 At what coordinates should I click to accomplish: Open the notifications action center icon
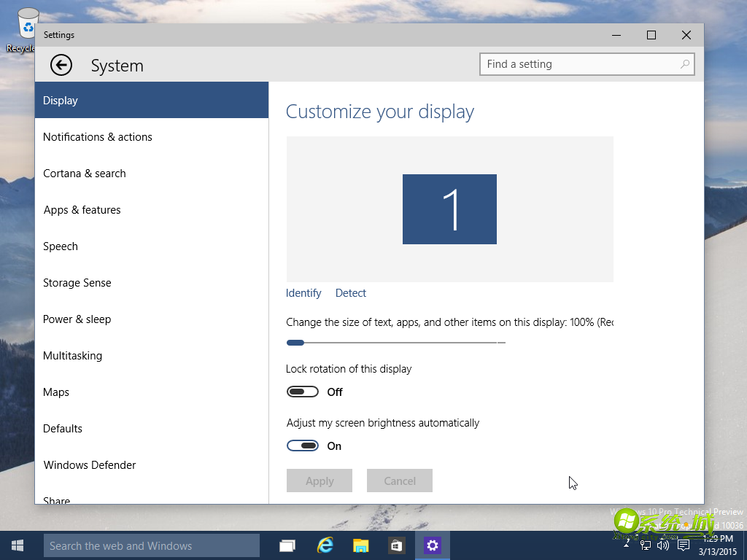pos(684,545)
